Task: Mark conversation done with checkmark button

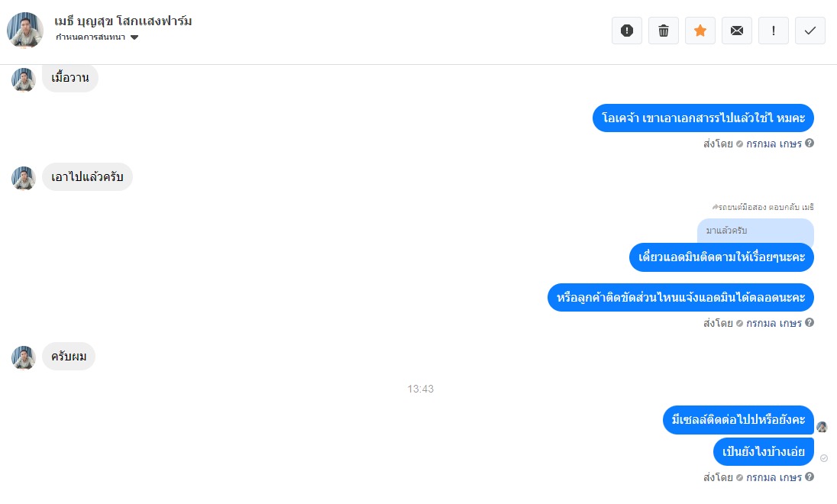Action: pyautogui.click(x=810, y=31)
